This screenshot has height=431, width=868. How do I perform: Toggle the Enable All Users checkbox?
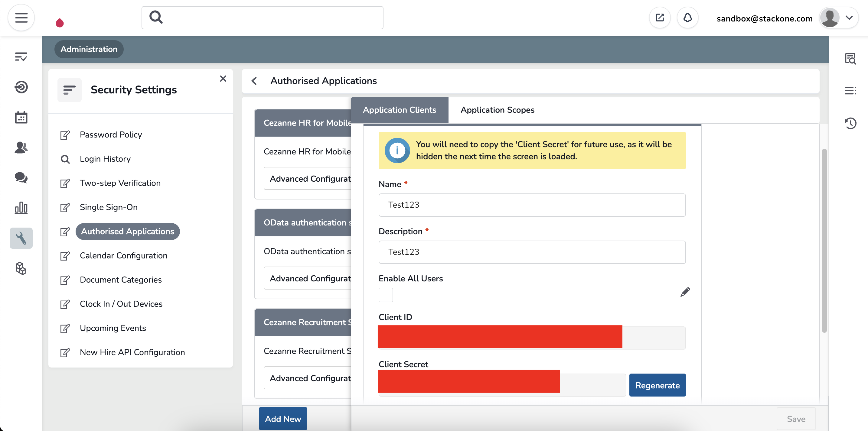click(x=386, y=295)
